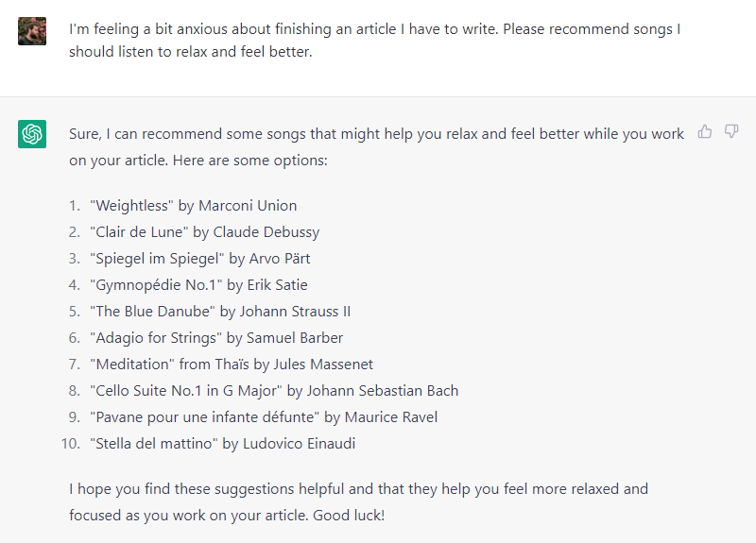Click the "Meditation" from Thaïs entry
This screenshot has height=543, width=756.
tap(232, 365)
